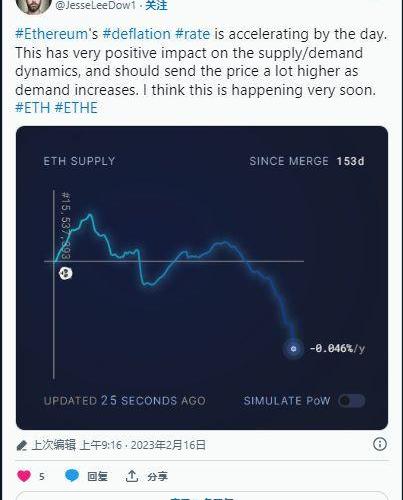This screenshot has height=500, width=403.
Task: Click the -0.046%/y rate label
Action: tap(337, 349)
